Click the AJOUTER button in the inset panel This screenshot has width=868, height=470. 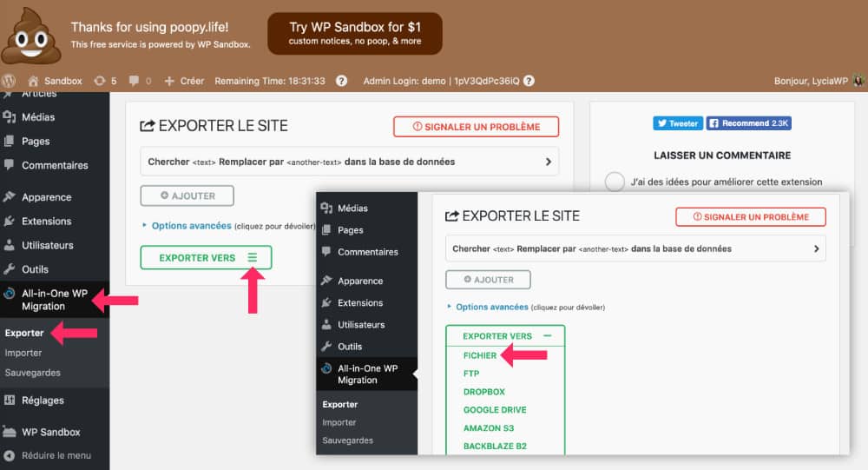[488, 280]
